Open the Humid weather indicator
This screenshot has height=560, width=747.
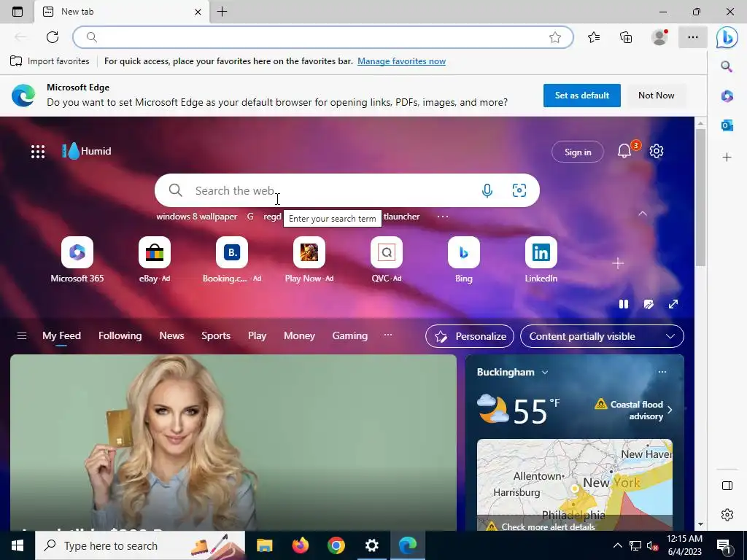point(86,151)
